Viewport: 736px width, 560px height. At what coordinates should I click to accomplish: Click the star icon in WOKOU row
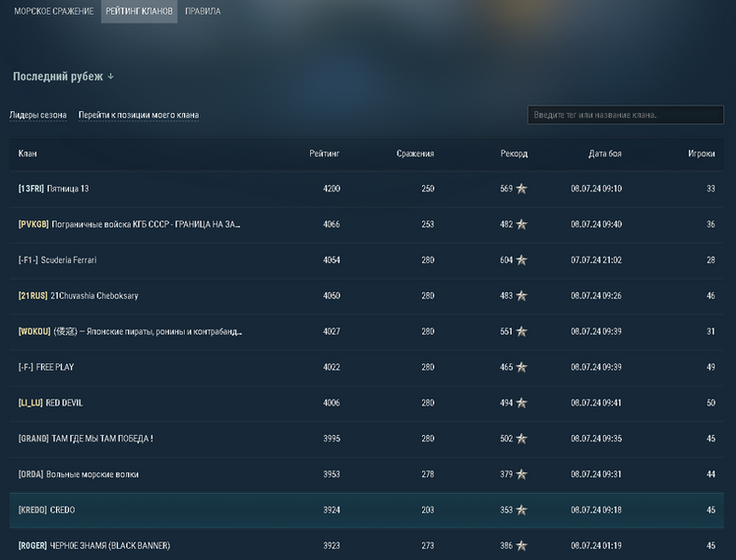[x=521, y=331]
